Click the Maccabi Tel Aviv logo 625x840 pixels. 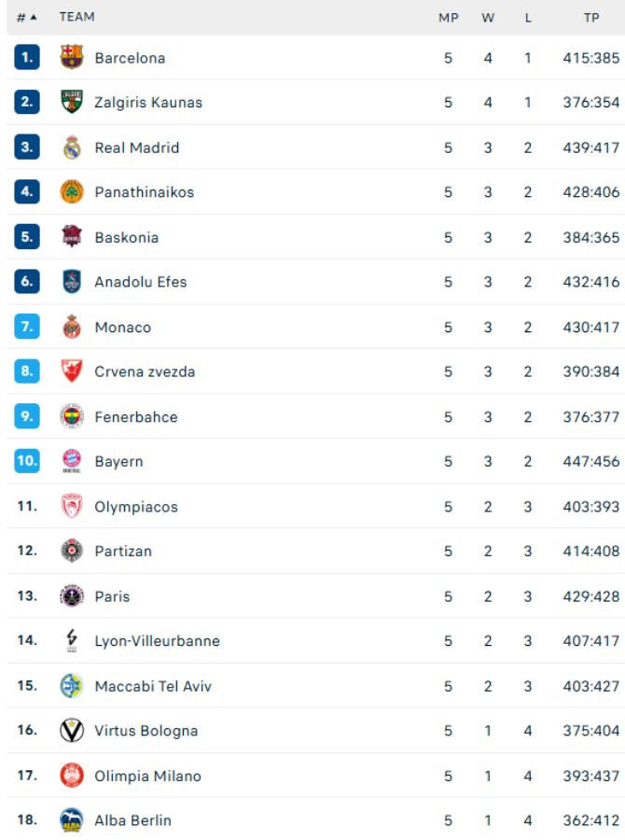coord(72,686)
